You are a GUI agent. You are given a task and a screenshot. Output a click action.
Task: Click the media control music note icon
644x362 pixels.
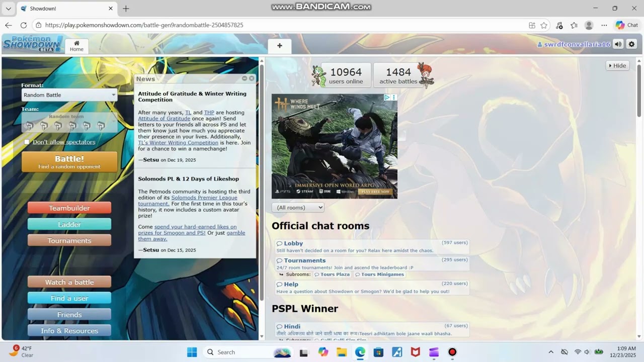559,25
